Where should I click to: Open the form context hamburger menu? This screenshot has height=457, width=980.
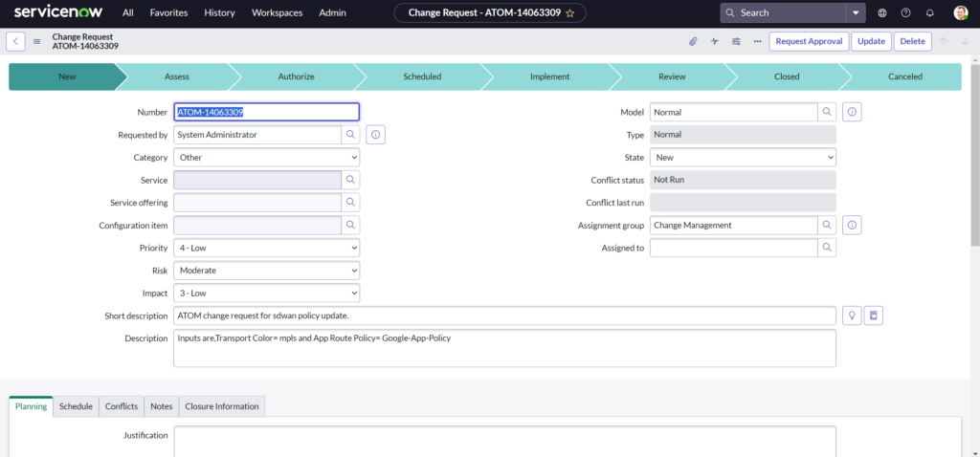pyautogui.click(x=37, y=42)
